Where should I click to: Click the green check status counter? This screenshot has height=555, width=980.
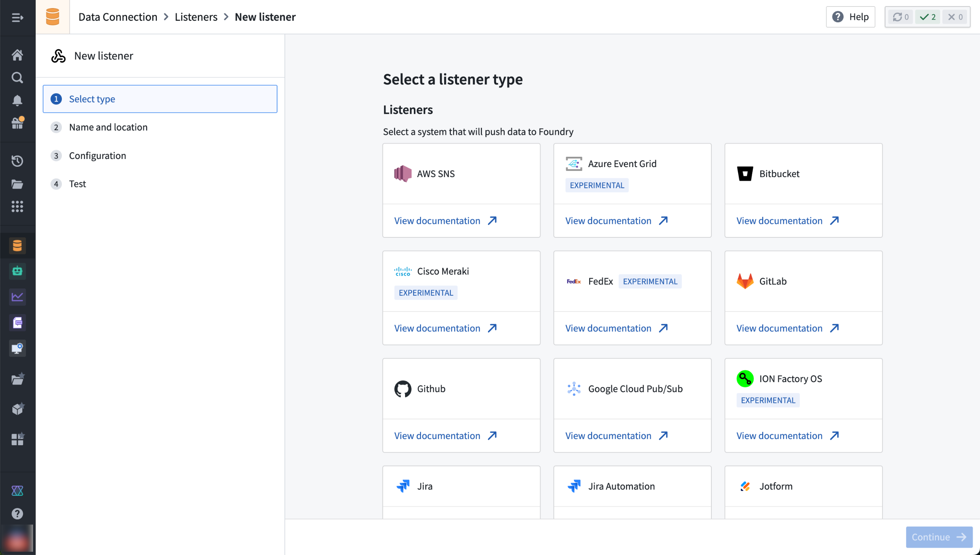pos(927,17)
